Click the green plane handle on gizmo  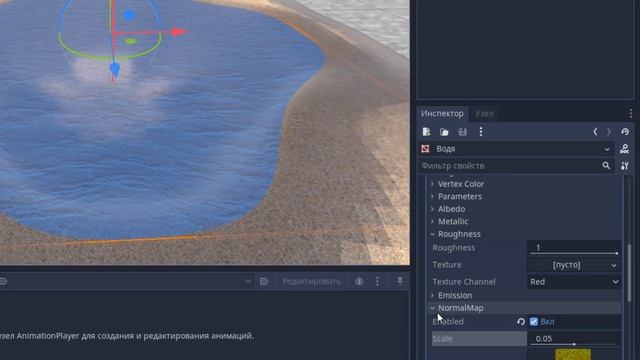pyautogui.click(x=130, y=41)
